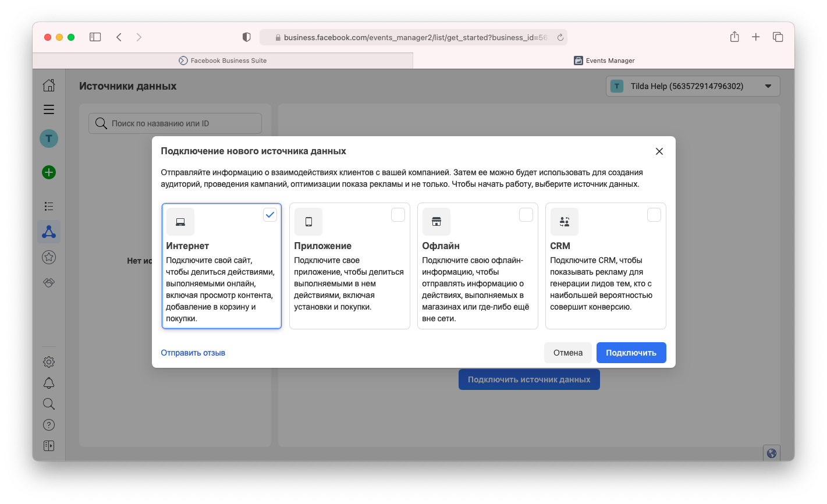Open the list overview icon in sidebar
827x504 pixels.
click(49, 206)
